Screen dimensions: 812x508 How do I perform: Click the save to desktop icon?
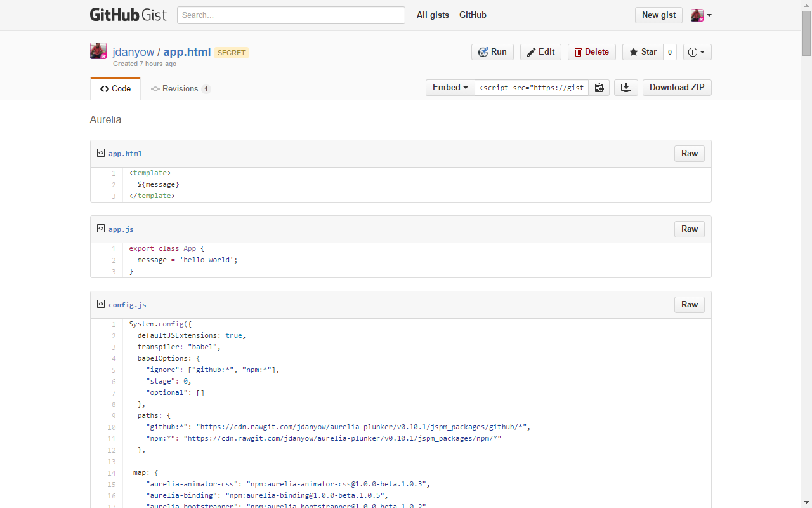(625, 88)
